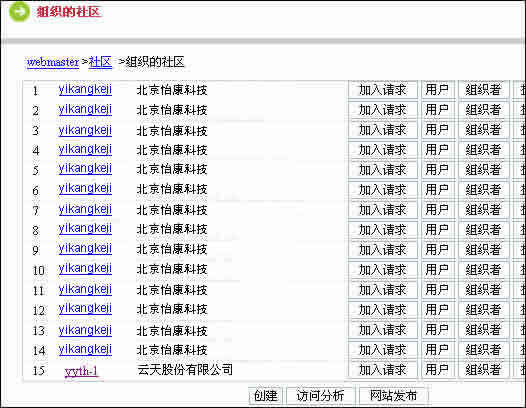Open the yyth-1 community link in row 15
The width and height of the screenshot is (526, 408).
click(x=82, y=371)
